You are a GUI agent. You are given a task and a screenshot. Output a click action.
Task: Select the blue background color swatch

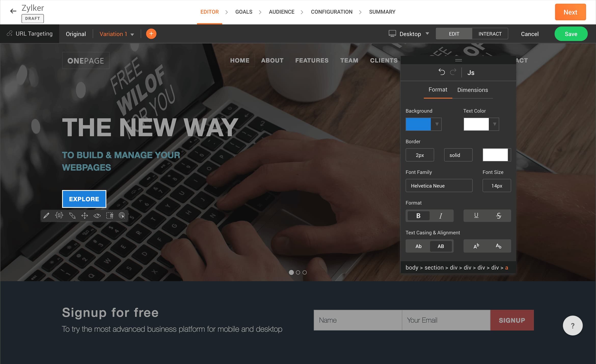click(419, 124)
